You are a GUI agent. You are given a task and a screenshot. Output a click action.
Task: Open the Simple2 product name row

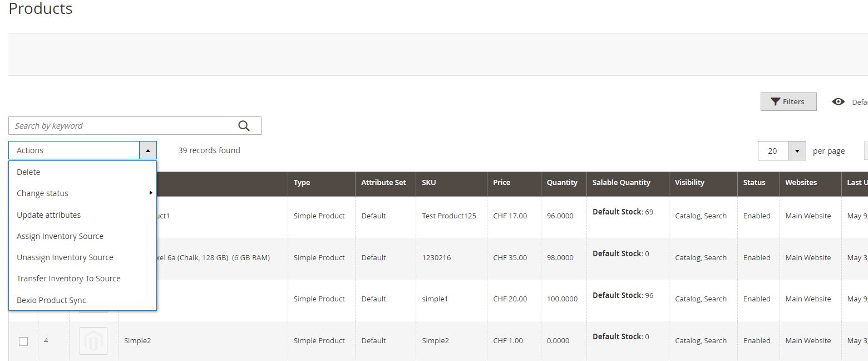pos(137,341)
